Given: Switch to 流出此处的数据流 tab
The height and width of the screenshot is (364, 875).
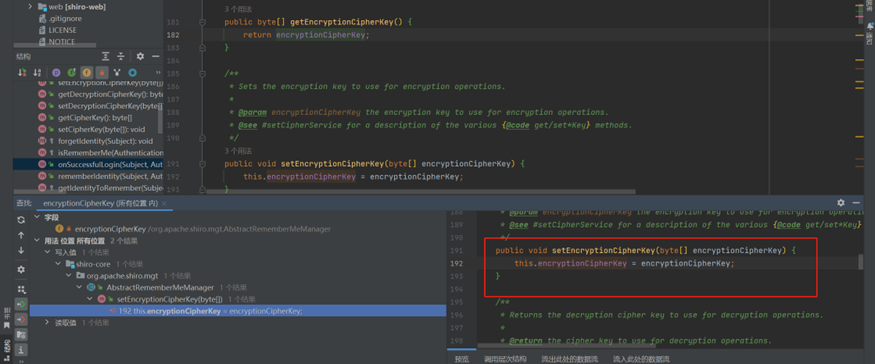Looking at the screenshot, I should pos(570,359).
